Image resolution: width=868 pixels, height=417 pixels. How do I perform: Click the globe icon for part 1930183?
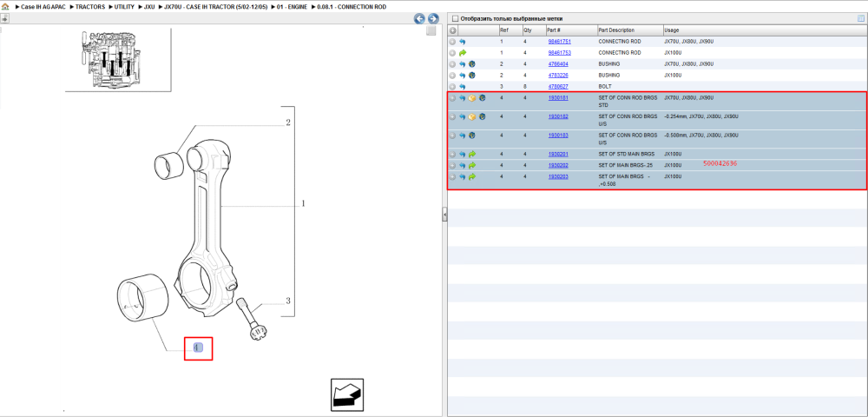coord(472,136)
